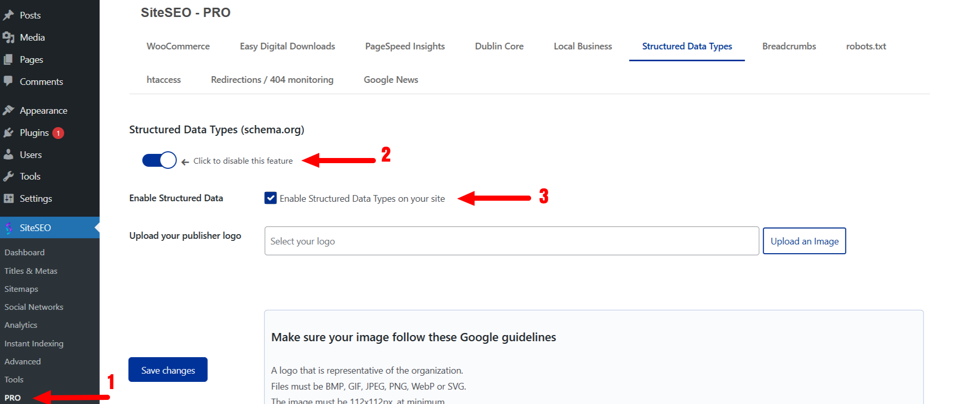Click the Tools wrench icon
Image resolution: width=980 pixels, height=404 pixels.
coord(8,176)
